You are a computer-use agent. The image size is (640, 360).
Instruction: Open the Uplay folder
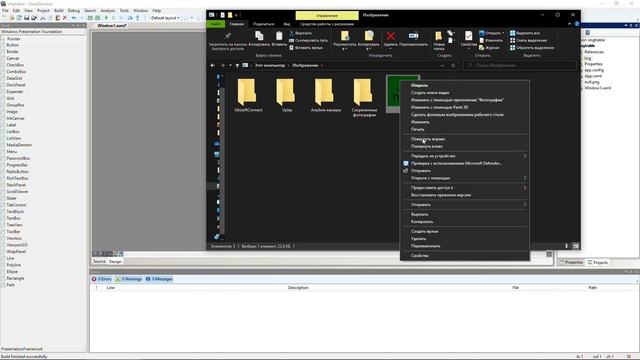tap(287, 95)
